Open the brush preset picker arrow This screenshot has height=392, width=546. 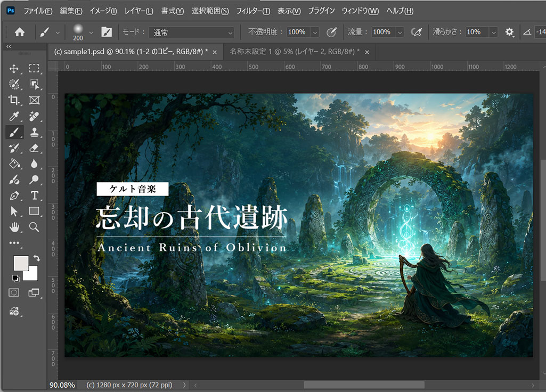(x=91, y=32)
